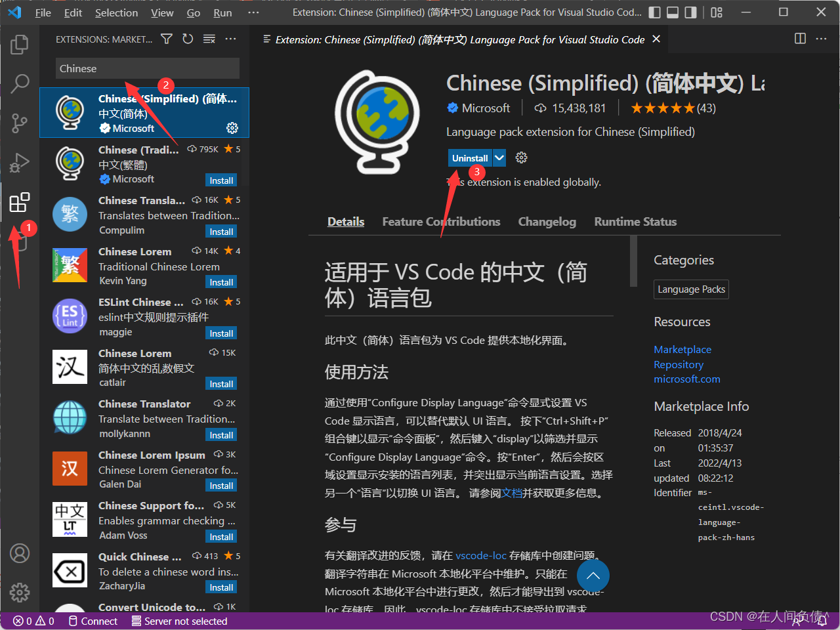Toggle secondary side bar layout icon
The image size is (840, 630).
click(x=690, y=12)
